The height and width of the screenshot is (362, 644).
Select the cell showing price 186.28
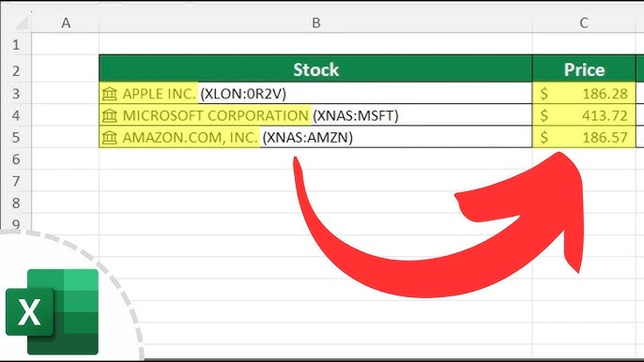(x=584, y=94)
